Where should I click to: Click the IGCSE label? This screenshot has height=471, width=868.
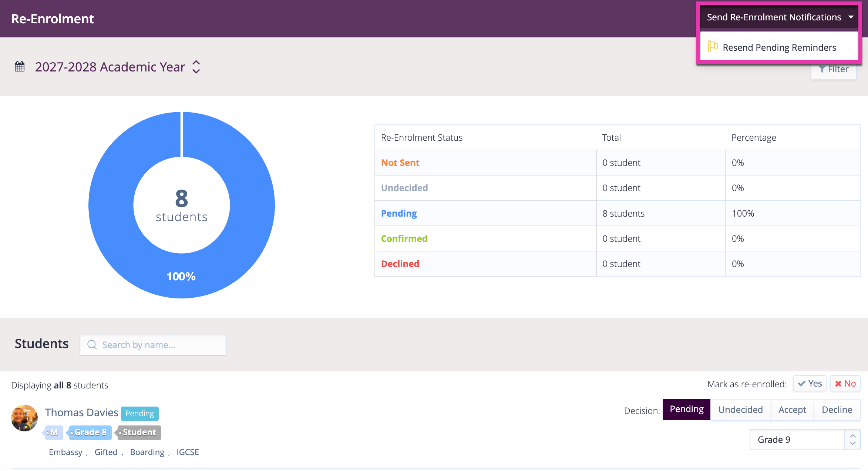tap(188, 452)
